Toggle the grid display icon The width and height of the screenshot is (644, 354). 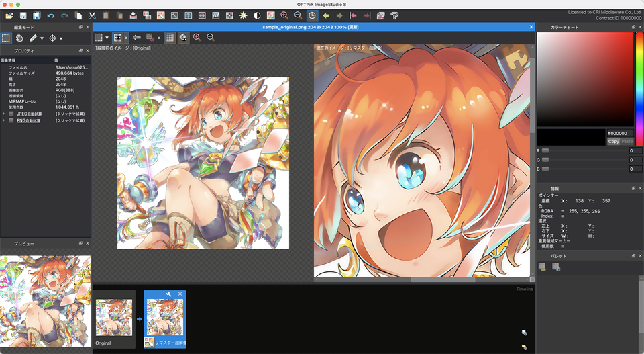point(169,38)
